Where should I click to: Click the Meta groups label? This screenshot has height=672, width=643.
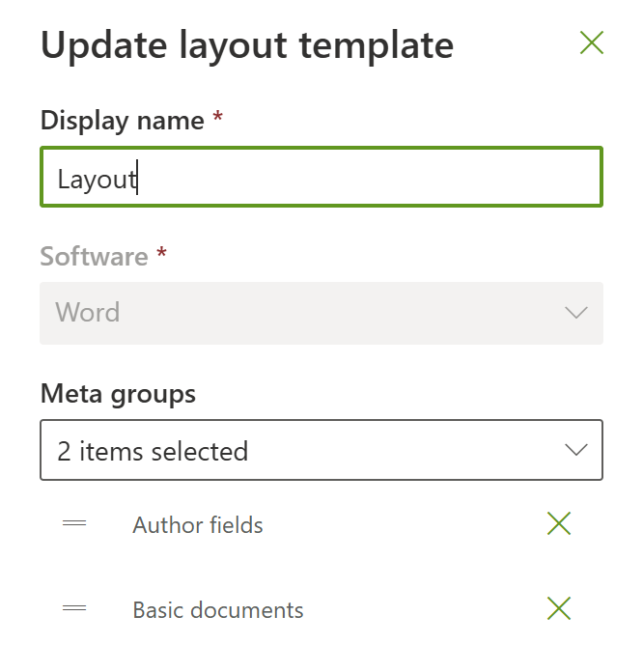(118, 394)
